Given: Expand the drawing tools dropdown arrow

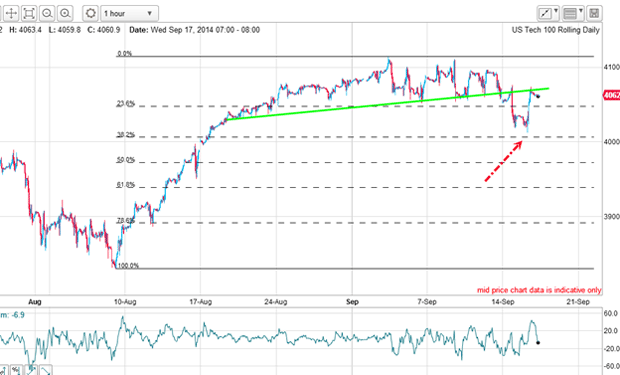Looking at the screenshot, I should click(556, 11).
